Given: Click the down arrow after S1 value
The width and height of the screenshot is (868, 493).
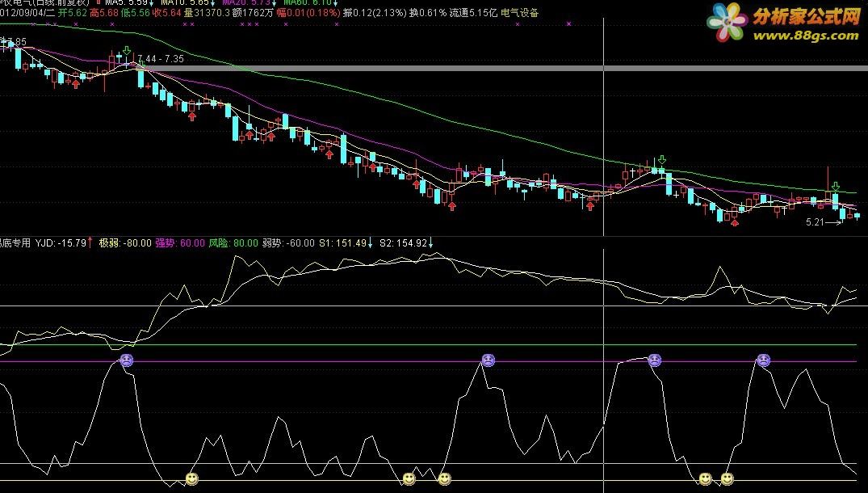Looking at the screenshot, I should point(370,242).
